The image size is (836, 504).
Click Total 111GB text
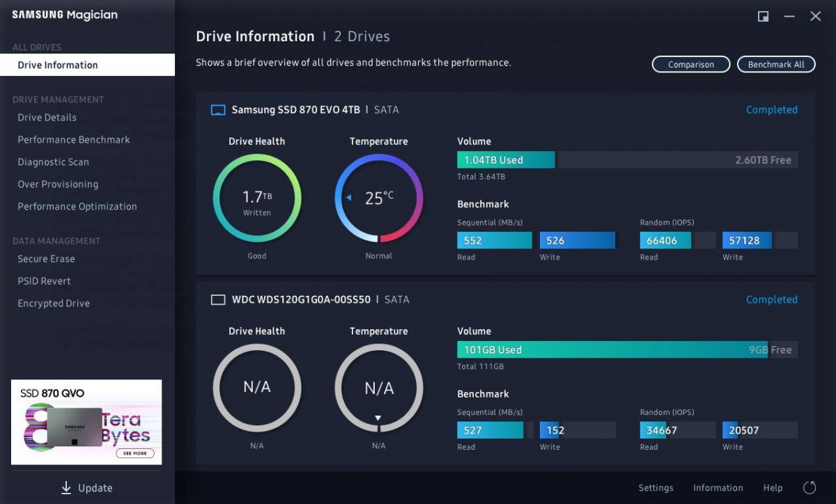[x=481, y=366]
